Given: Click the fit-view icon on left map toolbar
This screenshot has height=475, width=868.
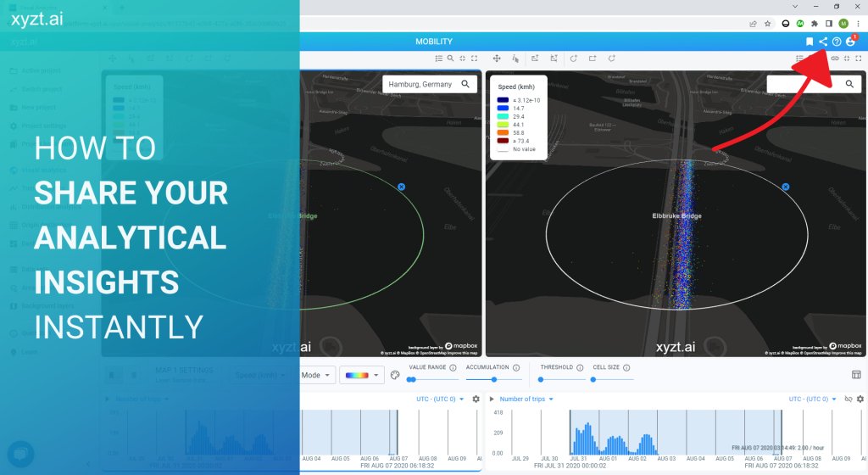Looking at the screenshot, I should point(462,59).
